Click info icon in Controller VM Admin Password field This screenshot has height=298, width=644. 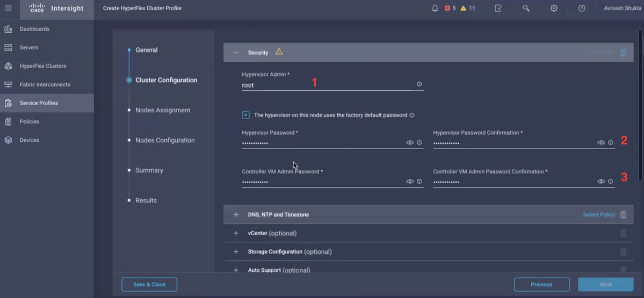pos(419,181)
